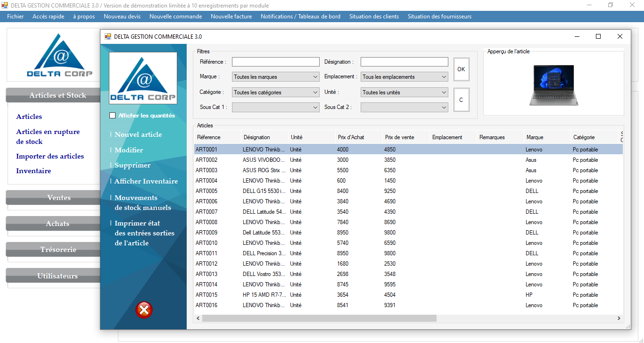Click the Prix de vente column header
Screen dimensions: 644x343
[x=406, y=137]
